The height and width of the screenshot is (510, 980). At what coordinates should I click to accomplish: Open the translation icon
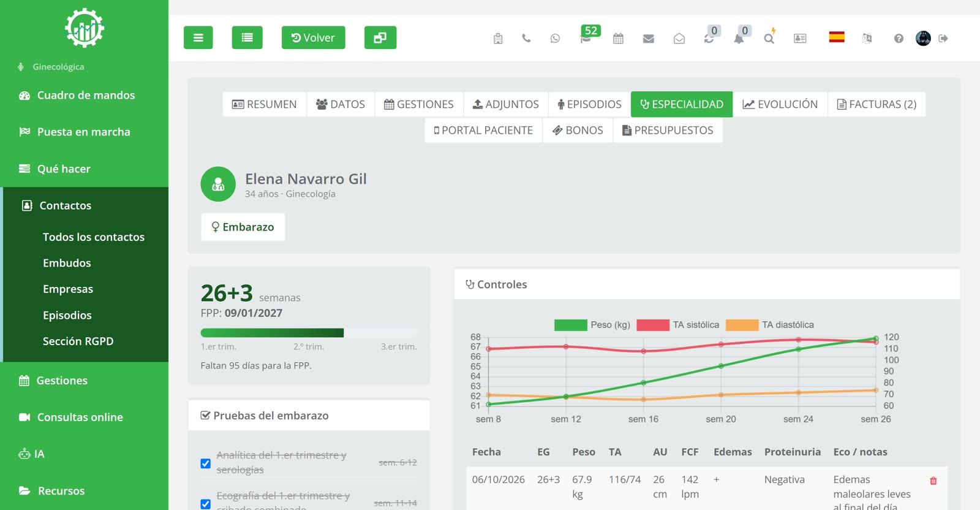[x=867, y=38]
